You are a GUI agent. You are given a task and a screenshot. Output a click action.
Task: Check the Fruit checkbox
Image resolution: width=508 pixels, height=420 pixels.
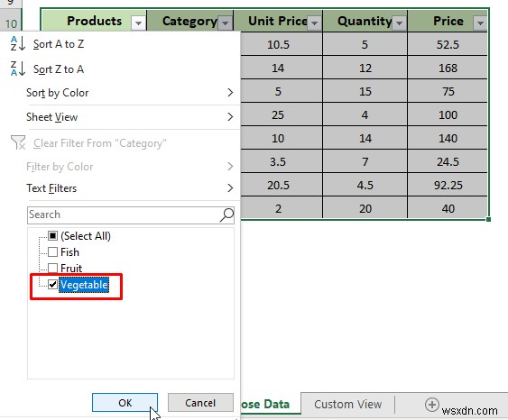point(52,268)
